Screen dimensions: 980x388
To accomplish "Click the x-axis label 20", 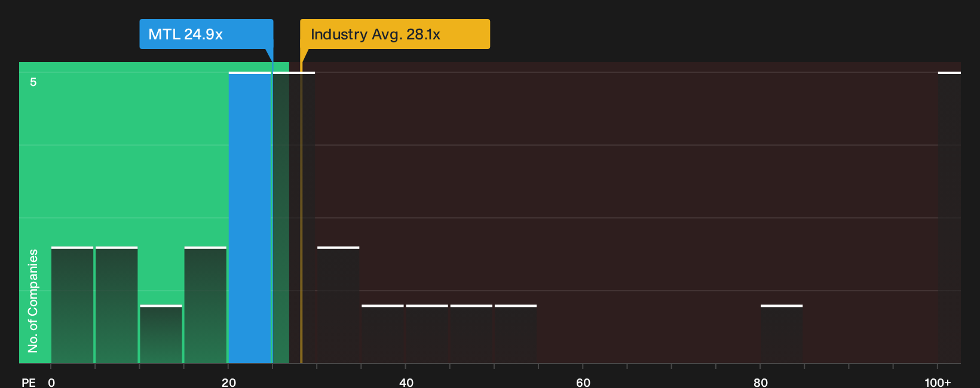I will [x=229, y=382].
